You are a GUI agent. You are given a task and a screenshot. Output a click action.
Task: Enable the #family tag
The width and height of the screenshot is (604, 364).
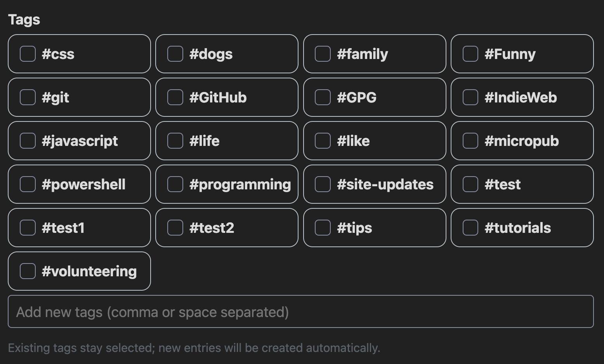pyautogui.click(x=322, y=54)
